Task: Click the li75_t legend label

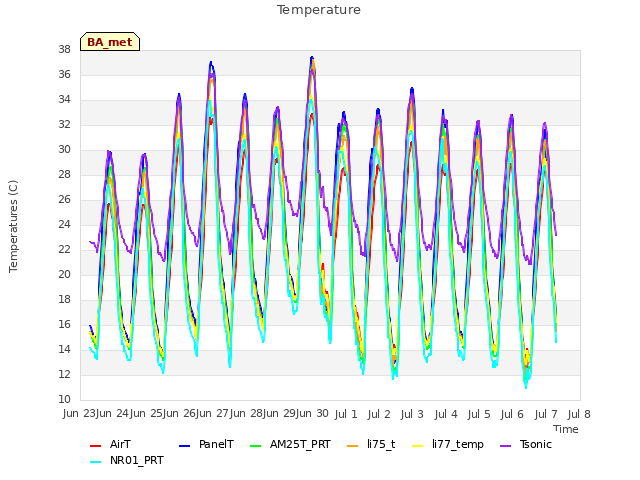Action: (x=381, y=444)
